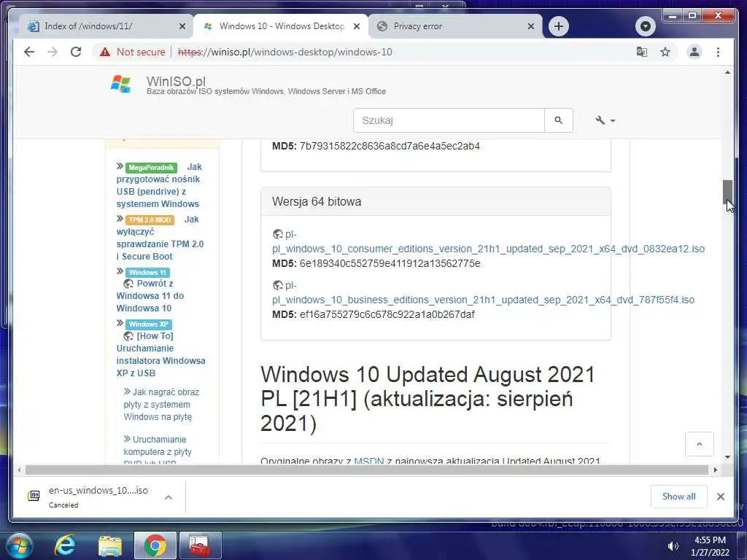
Task: Click the vertical scrollbar thumb
Action: [x=727, y=192]
